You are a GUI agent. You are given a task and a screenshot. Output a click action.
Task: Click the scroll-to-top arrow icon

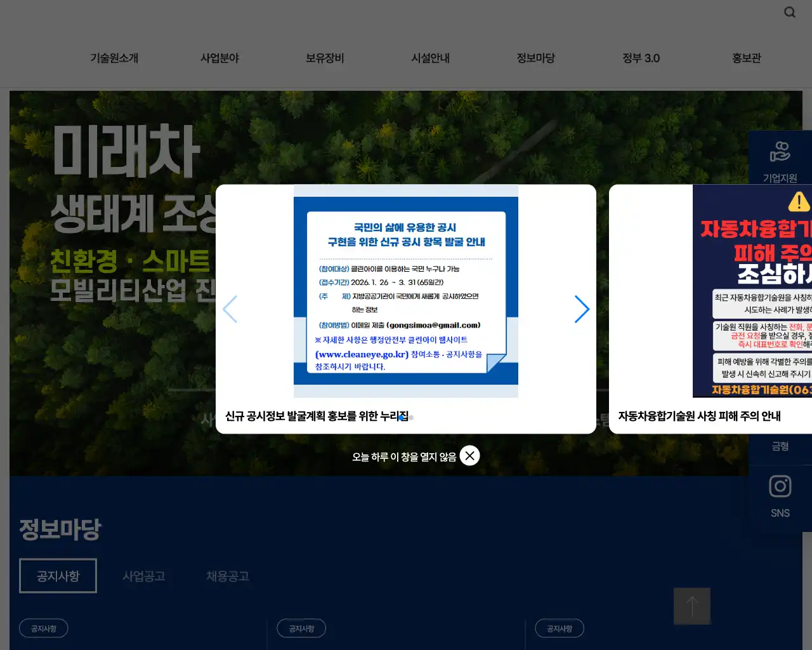[692, 606]
